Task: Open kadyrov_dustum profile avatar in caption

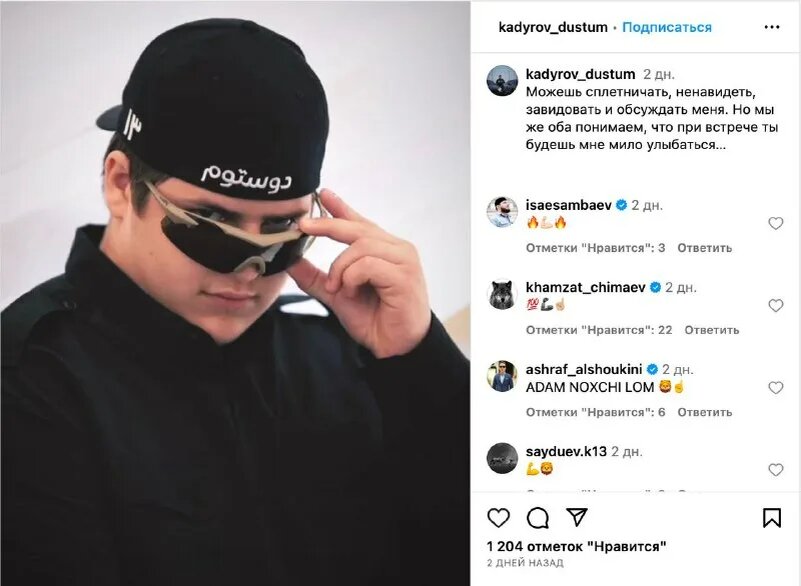Action: [x=502, y=81]
